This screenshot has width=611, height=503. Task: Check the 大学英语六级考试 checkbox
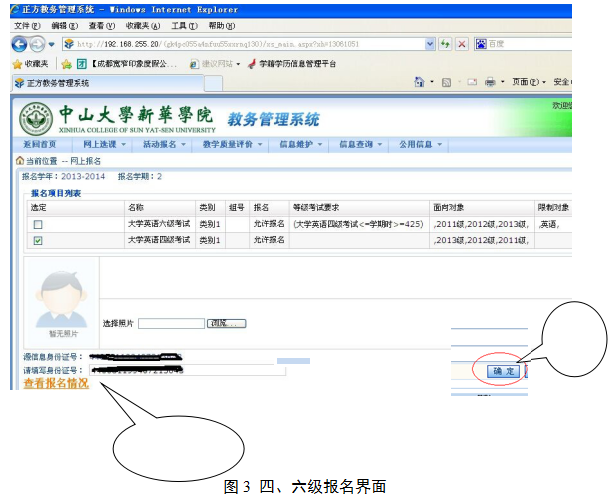point(38,224)
